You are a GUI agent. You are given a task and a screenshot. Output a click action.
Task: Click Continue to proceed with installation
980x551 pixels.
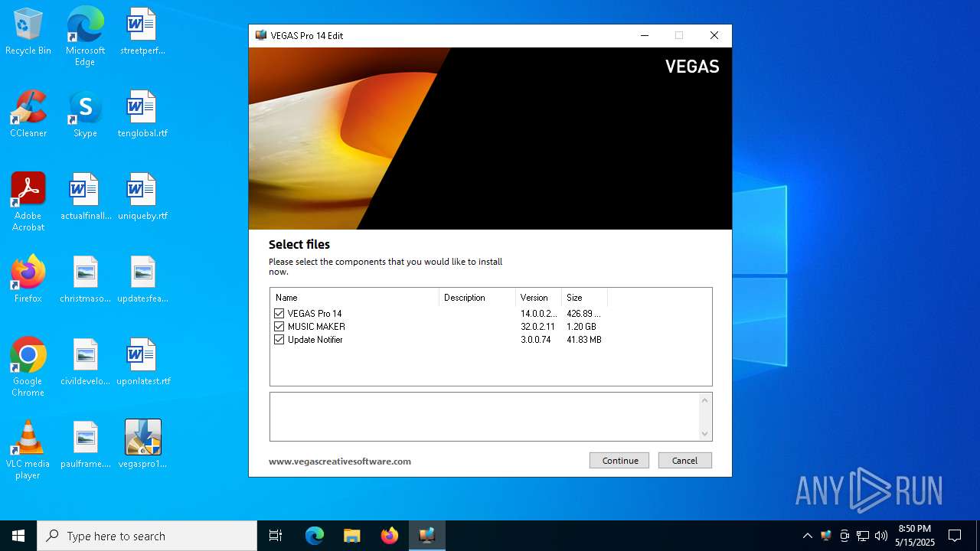tap(619, 460)
